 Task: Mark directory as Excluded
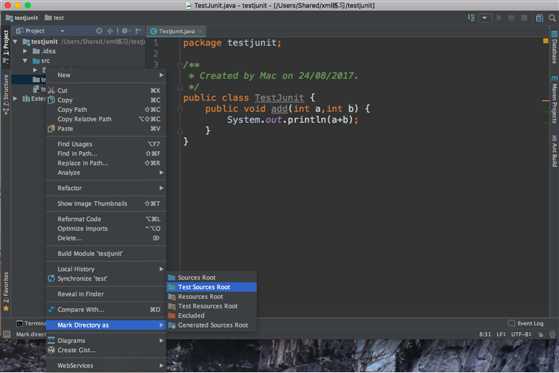(x=212, y=316)
